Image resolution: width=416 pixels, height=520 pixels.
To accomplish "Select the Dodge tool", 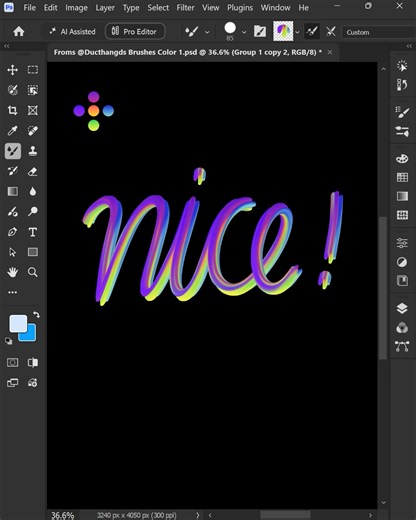I will pyautogui.click(x=33, y=212).
